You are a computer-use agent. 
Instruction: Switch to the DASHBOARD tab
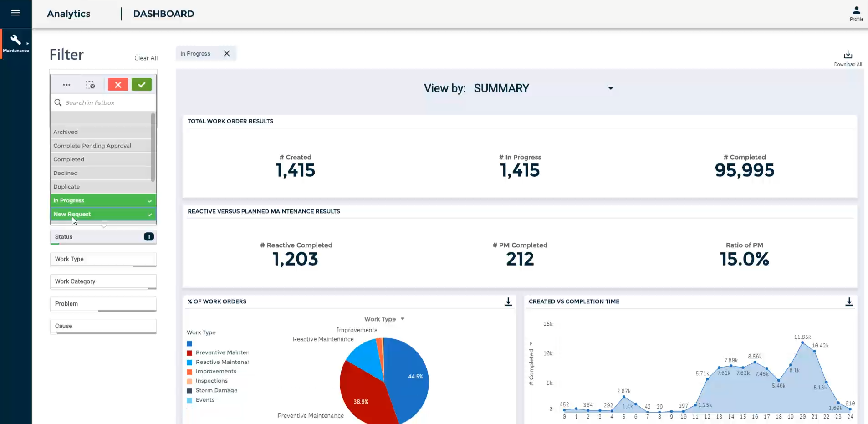[163, 14]
